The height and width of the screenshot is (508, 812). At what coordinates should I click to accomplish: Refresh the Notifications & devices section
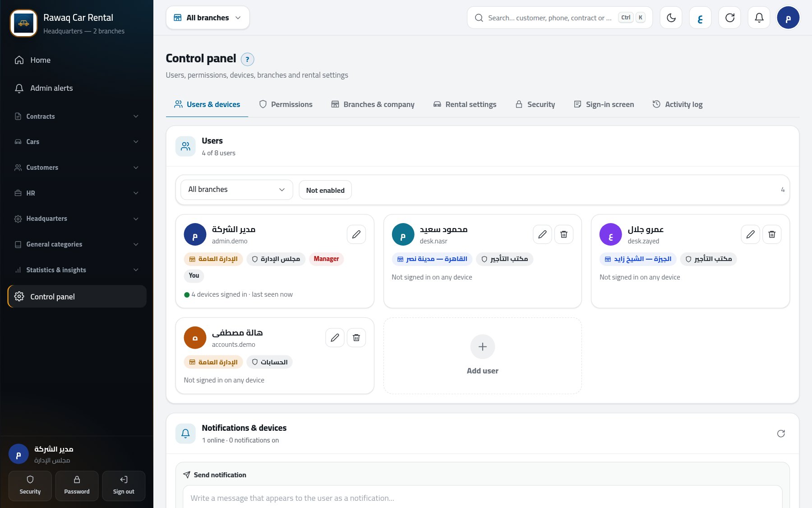click(x=781, y=433)
